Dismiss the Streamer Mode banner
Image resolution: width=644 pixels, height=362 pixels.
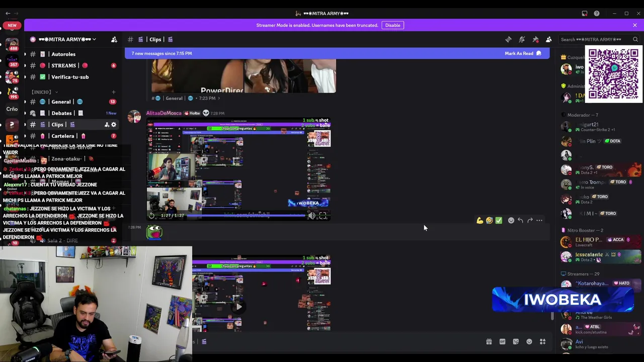[635, 25]
